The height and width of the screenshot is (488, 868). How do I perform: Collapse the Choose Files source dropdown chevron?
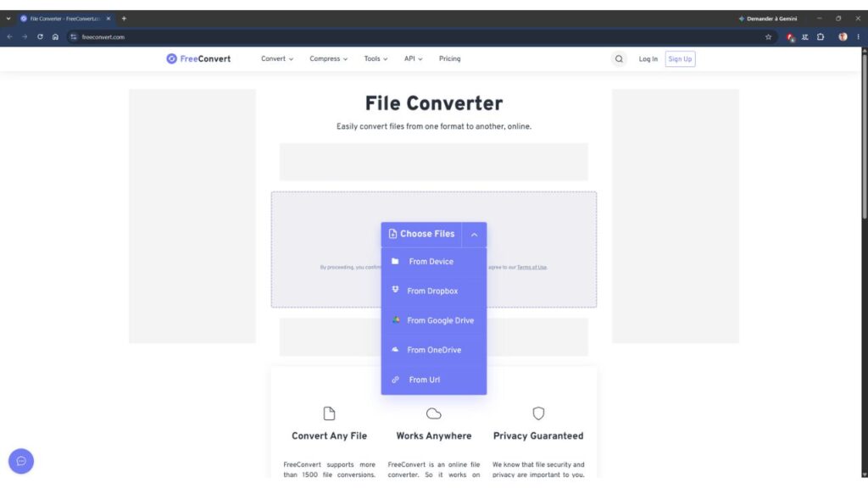pos(475,235)
